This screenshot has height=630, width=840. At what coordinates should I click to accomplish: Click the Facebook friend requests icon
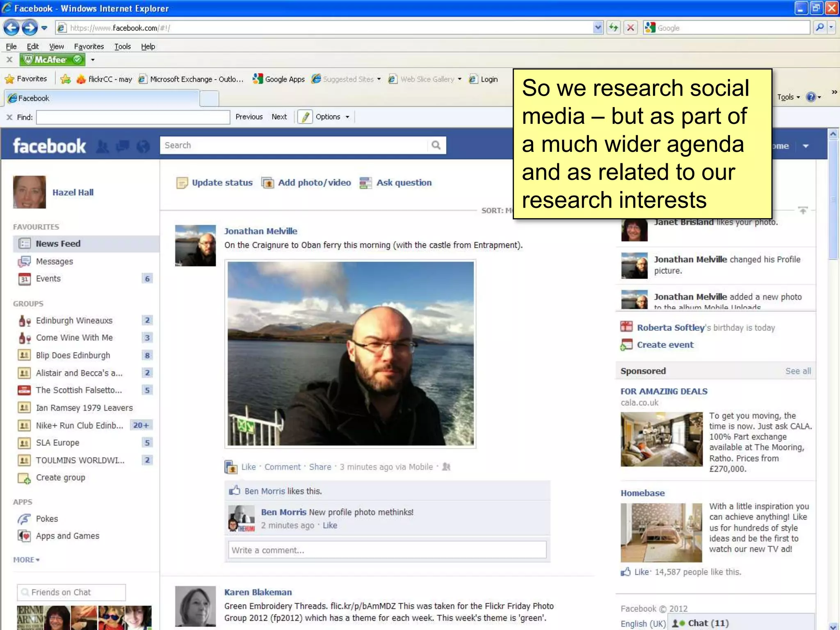[x=103, y=146]
